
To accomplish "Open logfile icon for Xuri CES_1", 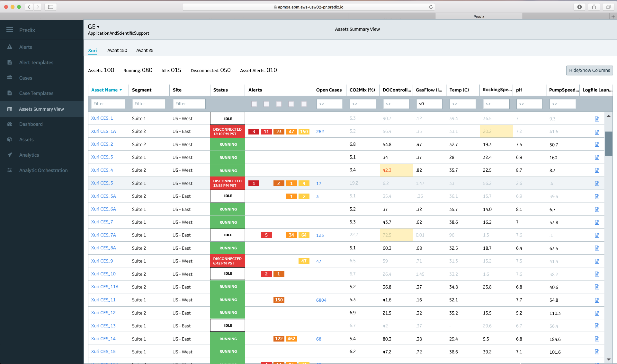I will 597,119.
